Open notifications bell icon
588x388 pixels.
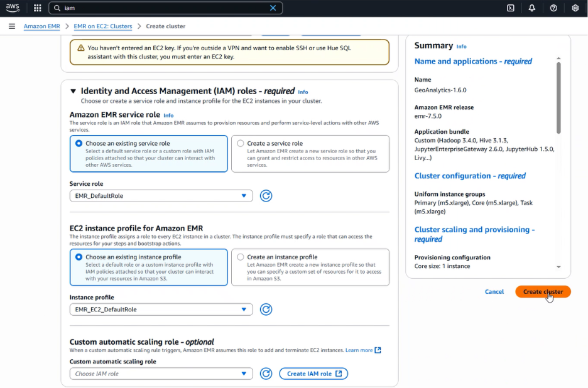click(531, 8)
